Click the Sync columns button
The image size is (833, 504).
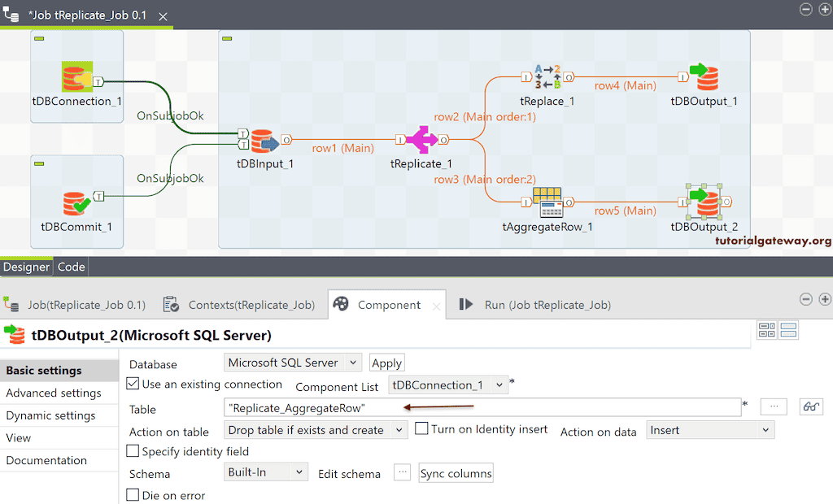click(456, 472)
